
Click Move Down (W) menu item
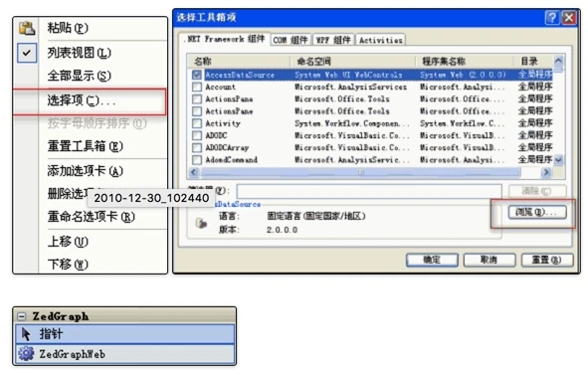click(68, 265)
